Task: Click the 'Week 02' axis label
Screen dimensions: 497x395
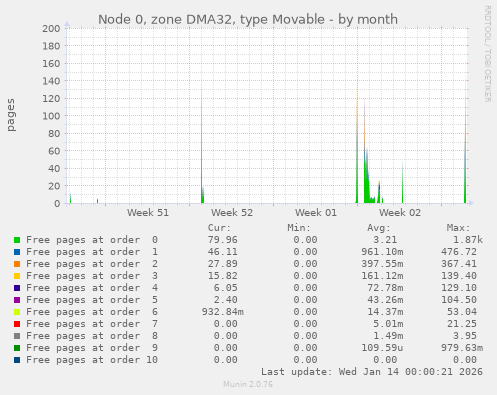Action: (x=400, y=213)
